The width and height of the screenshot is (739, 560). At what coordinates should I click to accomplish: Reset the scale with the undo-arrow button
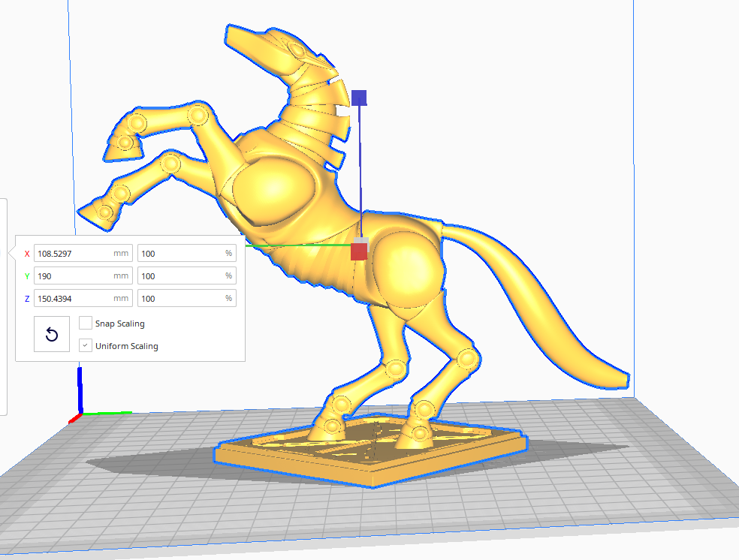52,334
